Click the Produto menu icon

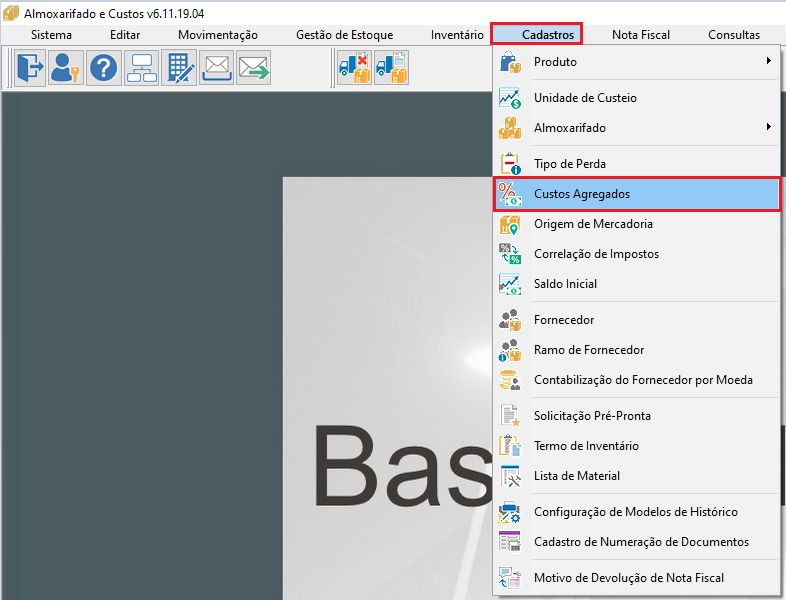coord(510,62)
